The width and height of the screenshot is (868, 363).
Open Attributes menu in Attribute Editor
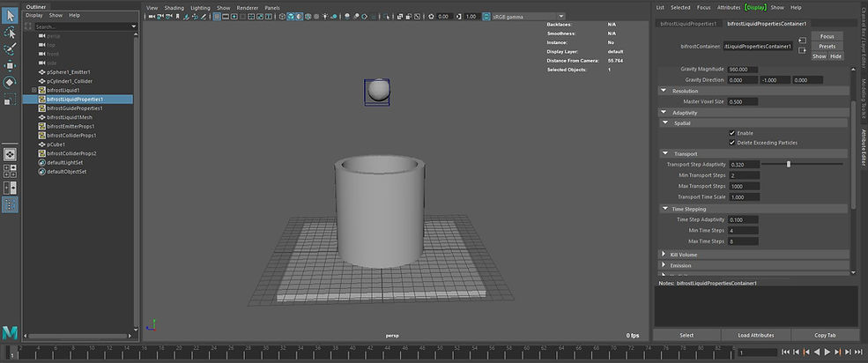tap(729, 8)
